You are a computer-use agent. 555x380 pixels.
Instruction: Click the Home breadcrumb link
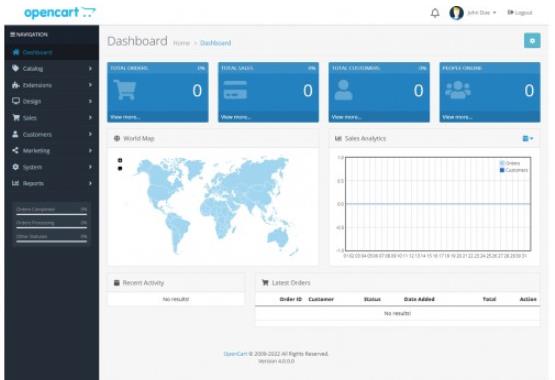tap(182, 43)
